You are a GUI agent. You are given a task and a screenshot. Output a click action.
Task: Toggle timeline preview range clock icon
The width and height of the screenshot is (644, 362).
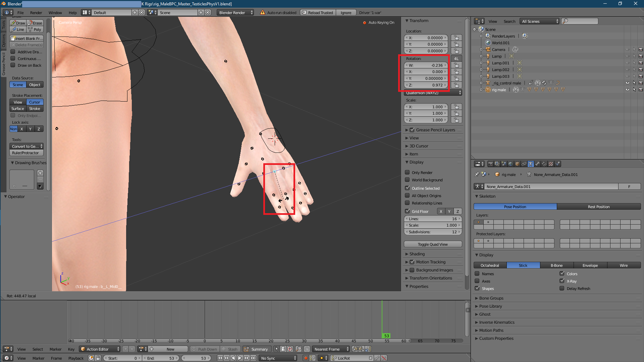coord(91,358)
